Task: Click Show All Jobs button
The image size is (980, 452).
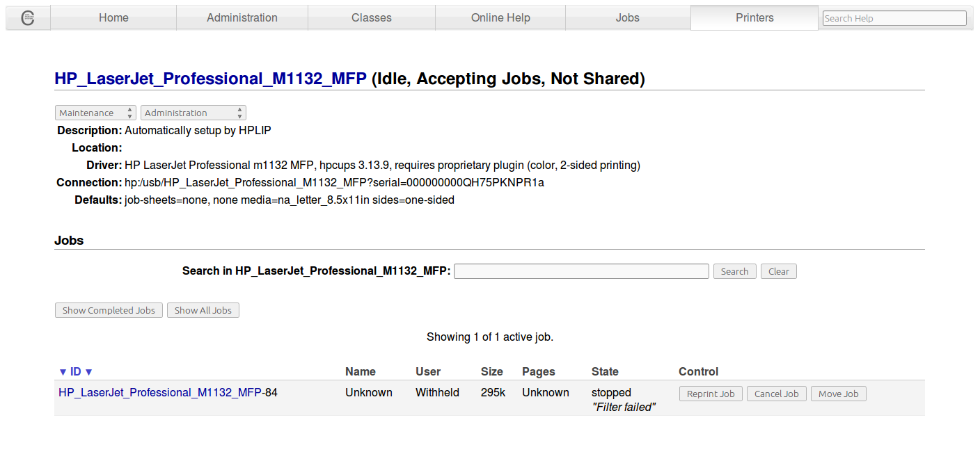Action: [203, 310]
